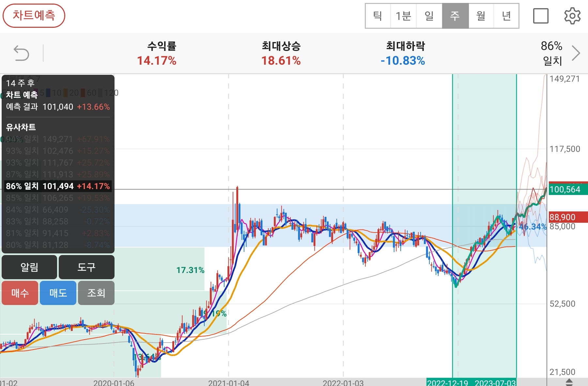Open the 도구 tools button
Screen dimensions: 588x386
[x=86, y=267]
